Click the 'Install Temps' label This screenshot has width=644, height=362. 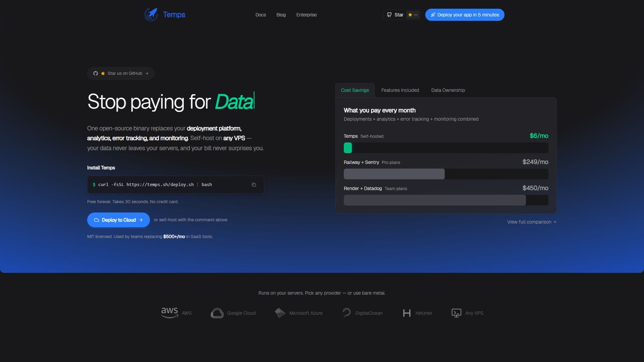pyautogui.click(x=101, y=168)
